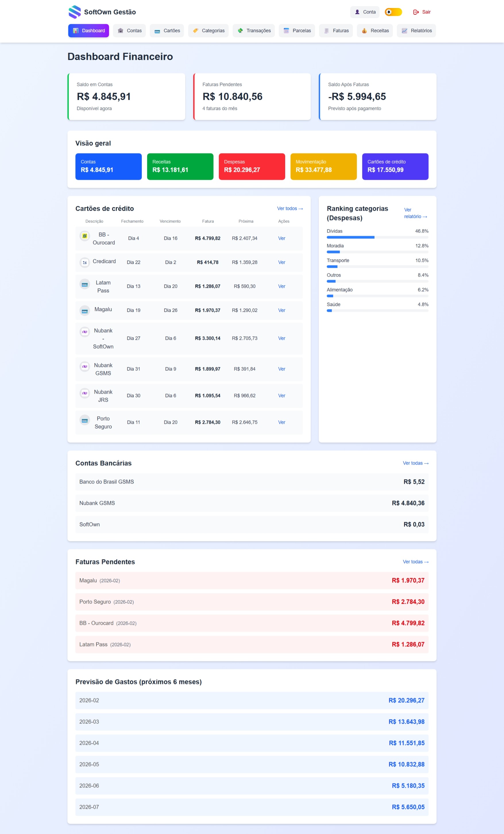Select the Receitas money bag icon
504x834 pixels.
(x=364, y=30)
